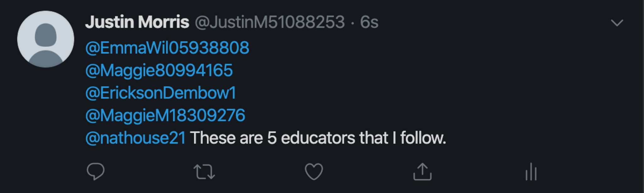Screen dimensions: 644x193
Task: Select the @MaggieM18309276 mention
Action: click(x=165, y=115)
